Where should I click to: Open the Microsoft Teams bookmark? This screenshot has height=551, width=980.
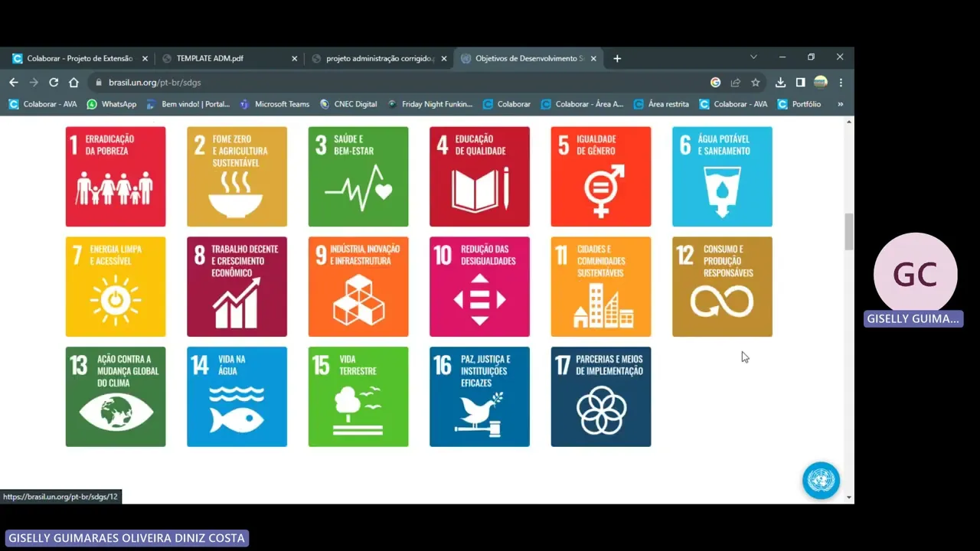tap(275, 104)
